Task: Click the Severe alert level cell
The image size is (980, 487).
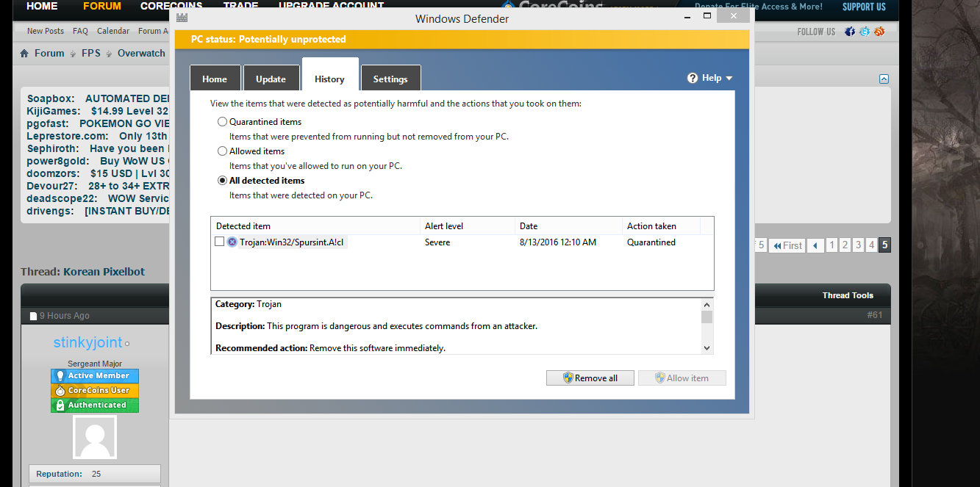Action: (x=437, y=242)
